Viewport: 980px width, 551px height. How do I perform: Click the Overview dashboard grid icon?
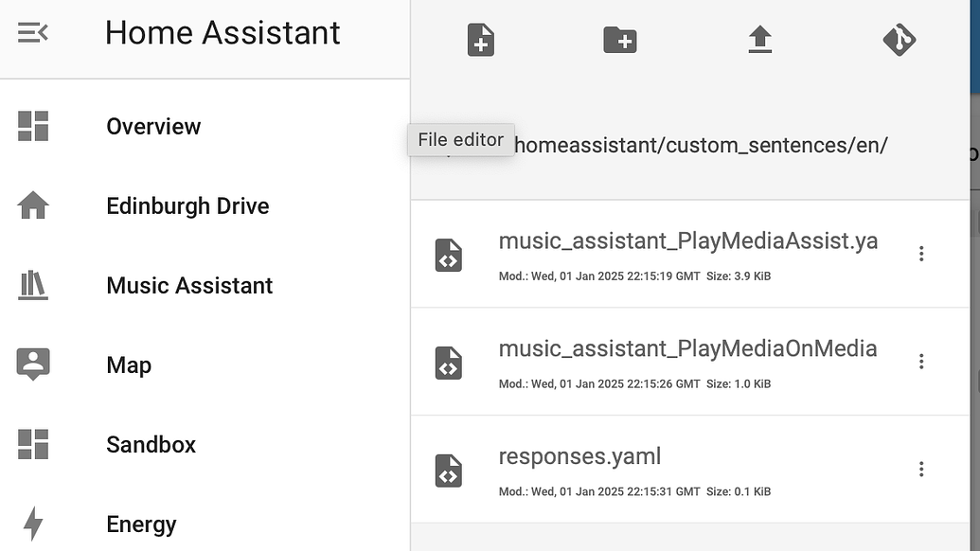32,126
